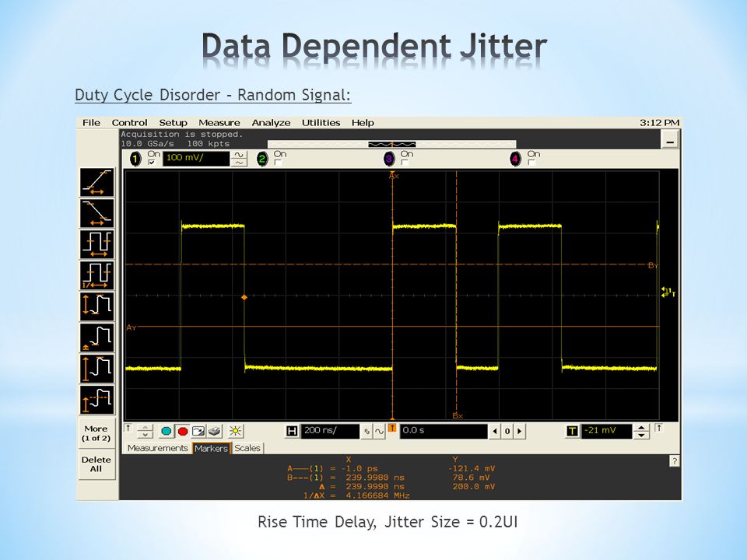Click the green Run acquisition button
The height and width of the screenshot is (560, 747).
(x=167, y=431)
